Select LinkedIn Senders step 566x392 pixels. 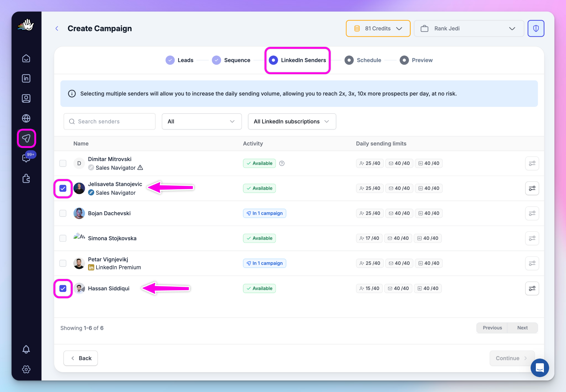pos(297,60)
